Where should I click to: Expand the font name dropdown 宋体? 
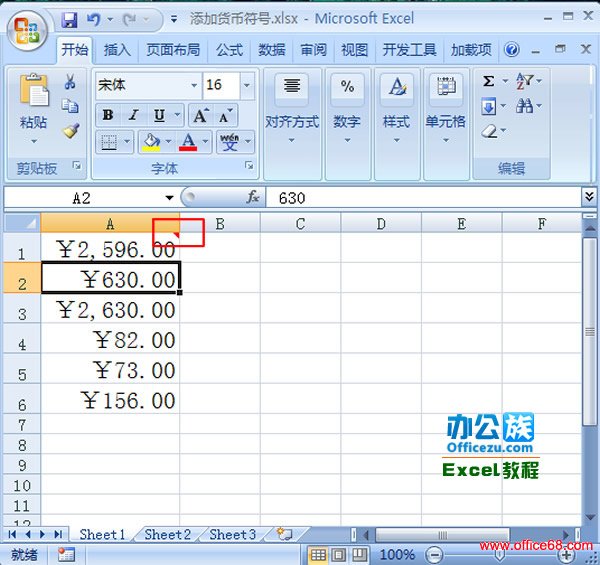tap(194, 85)
